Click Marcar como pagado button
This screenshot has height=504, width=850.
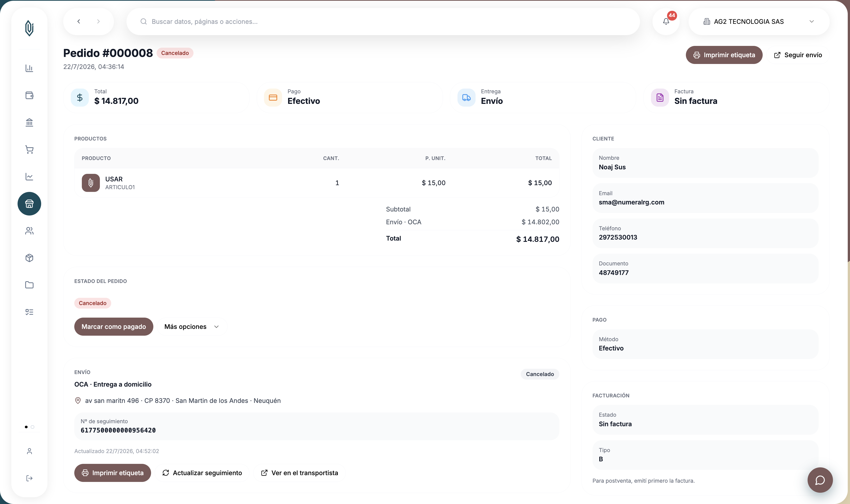pyautogui.click(x=113, y=327)
